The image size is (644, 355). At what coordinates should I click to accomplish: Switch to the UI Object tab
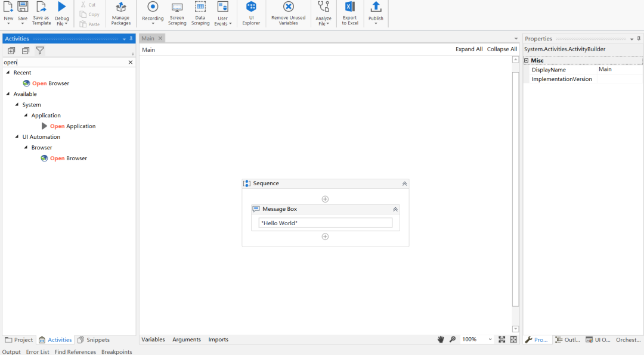pyautogui.click(x=598, y=340)
